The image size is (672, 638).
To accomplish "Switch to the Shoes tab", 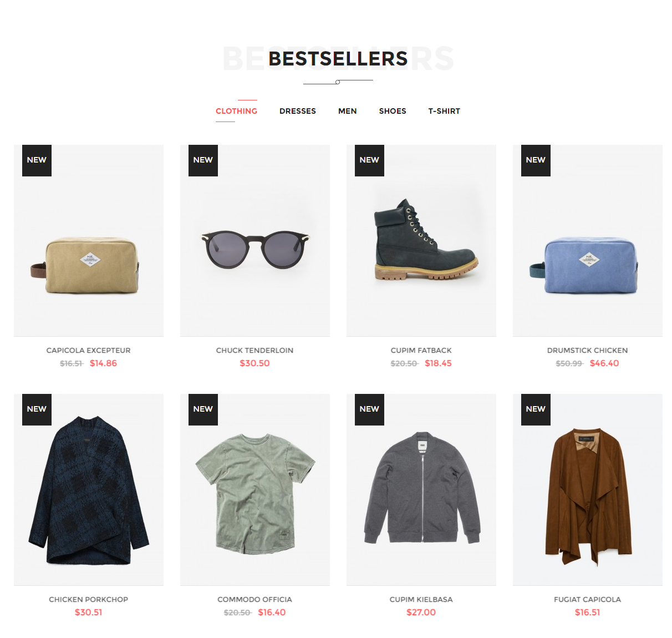I will 393,111.
